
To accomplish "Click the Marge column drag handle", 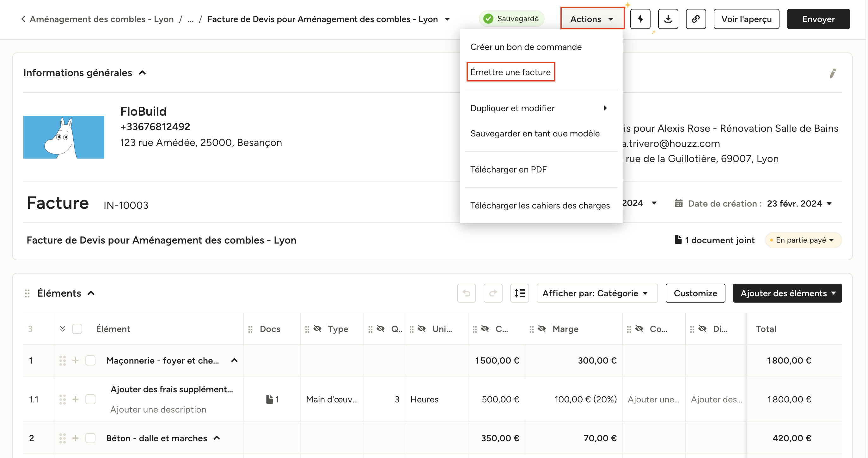I will (x=532, y=329).
